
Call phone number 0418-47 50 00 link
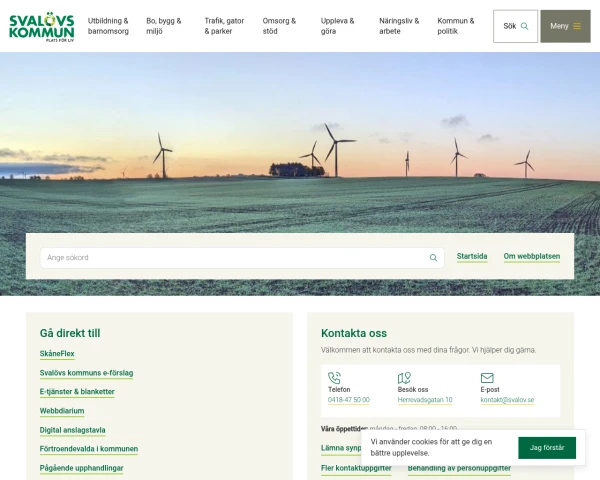[348, 400]
